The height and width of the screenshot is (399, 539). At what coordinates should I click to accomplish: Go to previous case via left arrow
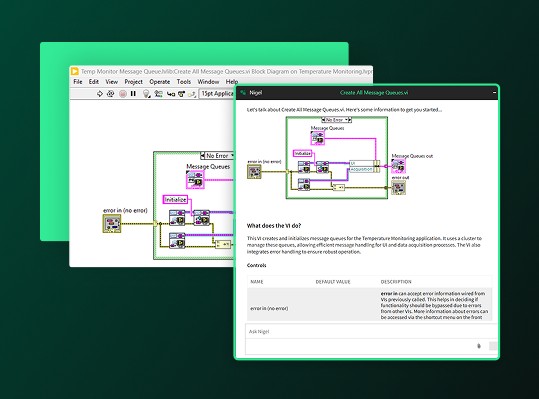203,156
